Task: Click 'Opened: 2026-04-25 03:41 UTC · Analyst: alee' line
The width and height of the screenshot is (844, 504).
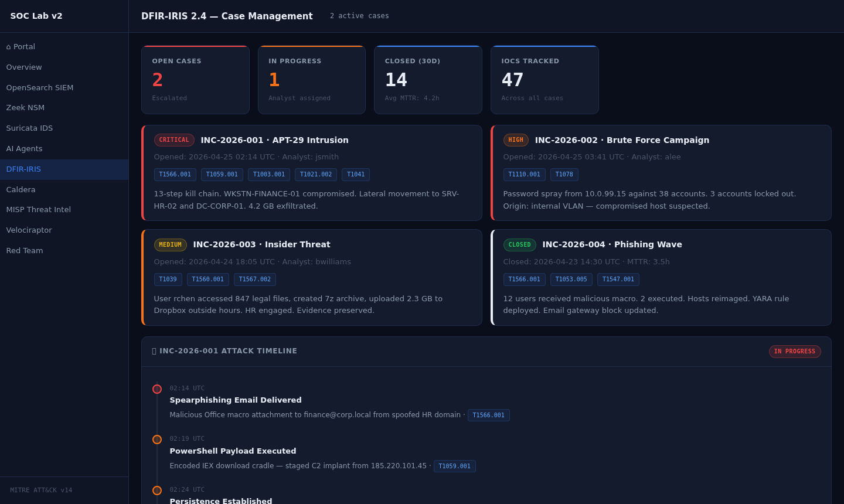Action: pyautogui.click(x=592, y=157)
